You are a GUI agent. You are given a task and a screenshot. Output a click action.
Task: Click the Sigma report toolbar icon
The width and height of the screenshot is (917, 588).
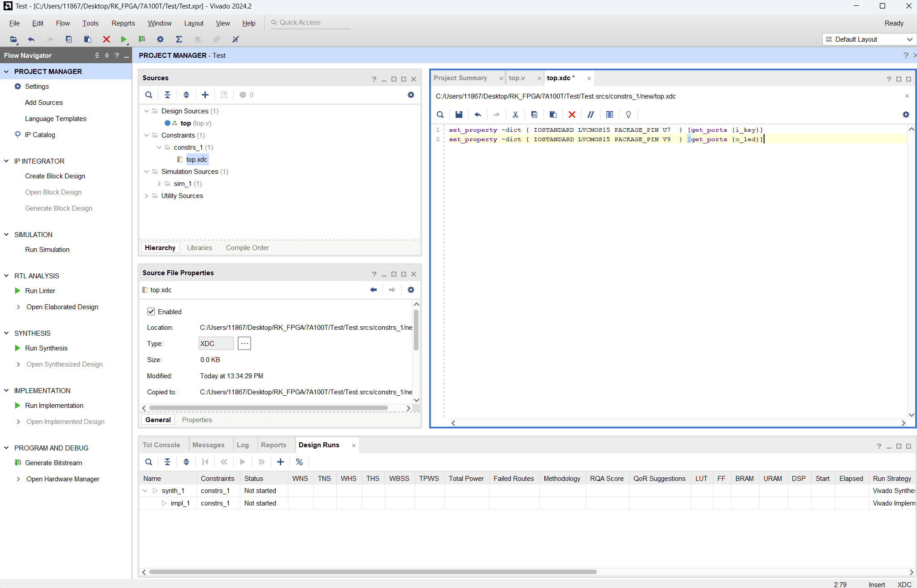179,39
